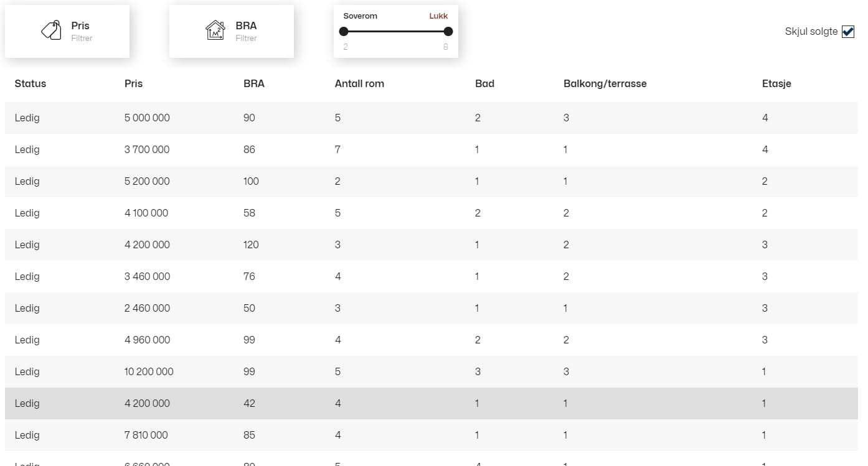Open the Pris filter dropdown
The height and width of the screenshot is (466, 868).
click(x=67, y=31)
